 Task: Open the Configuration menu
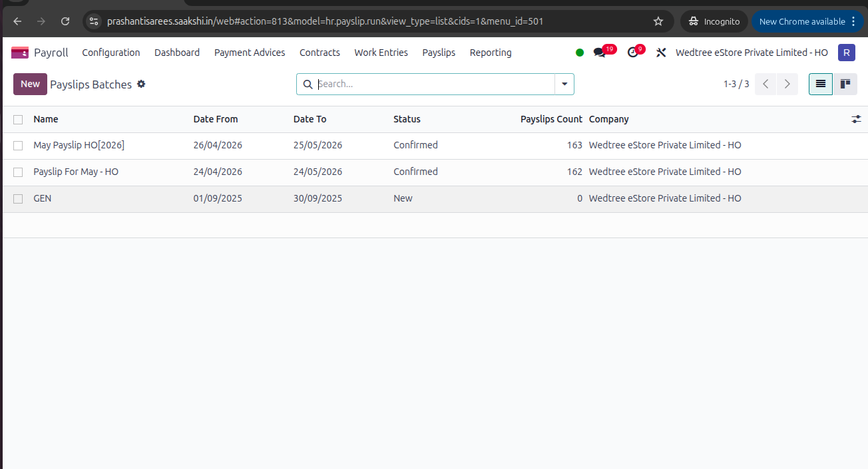(111, 53)
